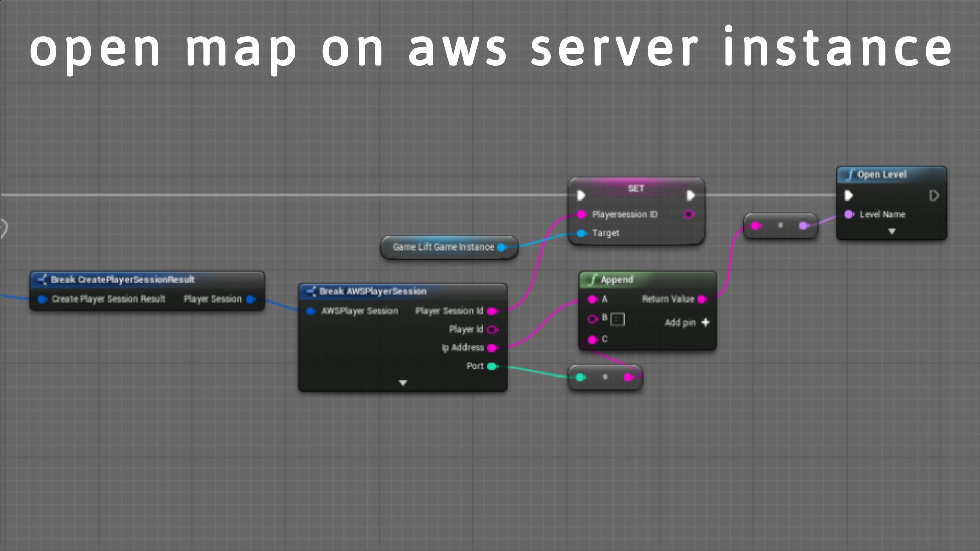Screen dimensions: 980x551
Task: Click the Level Name label
Action: tap(882, 215)
